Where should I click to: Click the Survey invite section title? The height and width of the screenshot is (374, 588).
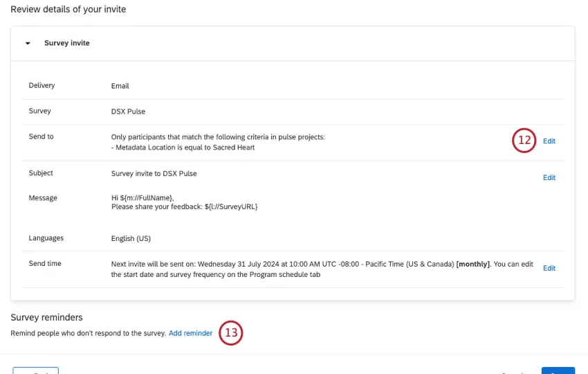pyautogui.click(x=67, y=43)
